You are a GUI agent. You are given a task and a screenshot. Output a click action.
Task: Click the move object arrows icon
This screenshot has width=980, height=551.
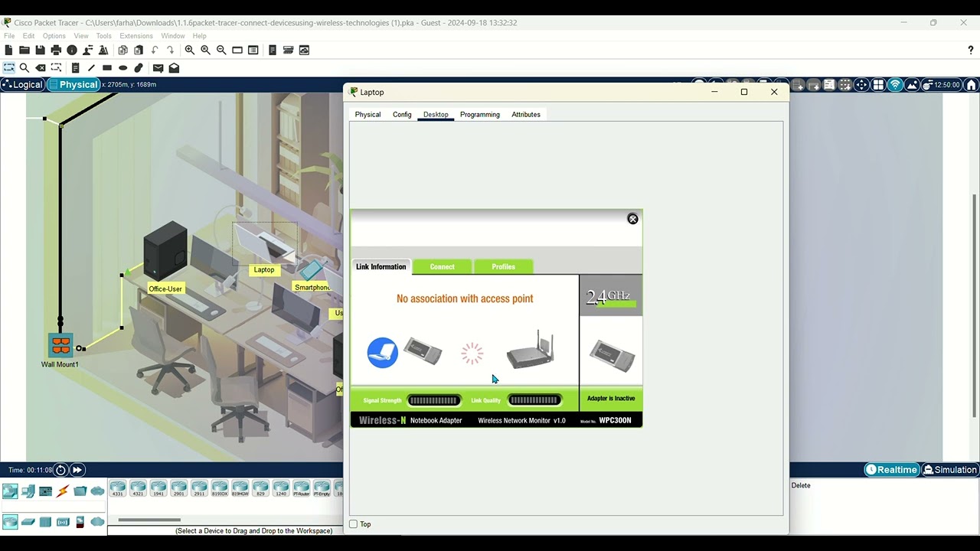pos(862,85)
